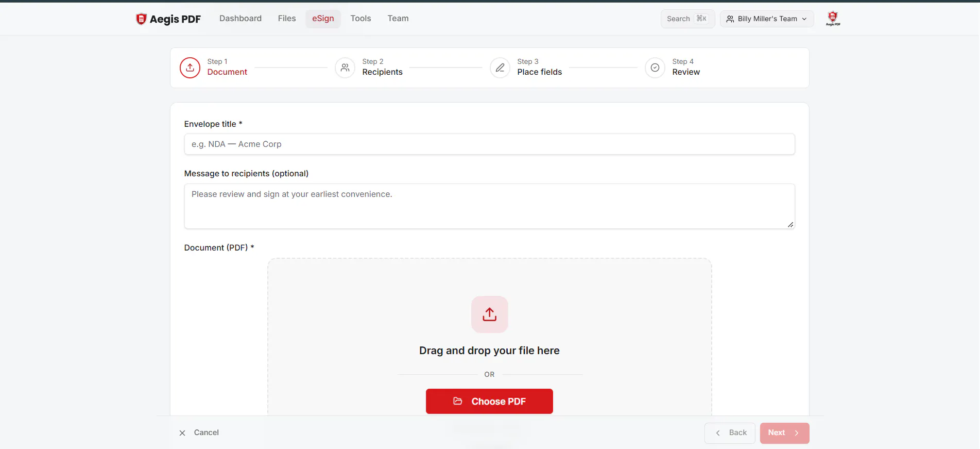Open the Tools tab
This screenshot has height=449, width=980.
[x=360, y=19]
